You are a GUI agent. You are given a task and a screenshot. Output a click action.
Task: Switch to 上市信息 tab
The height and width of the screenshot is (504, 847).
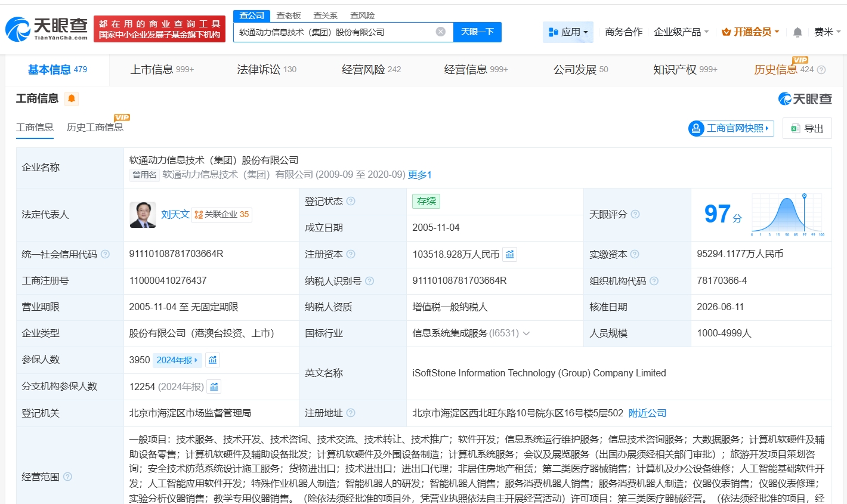[162, 70]
